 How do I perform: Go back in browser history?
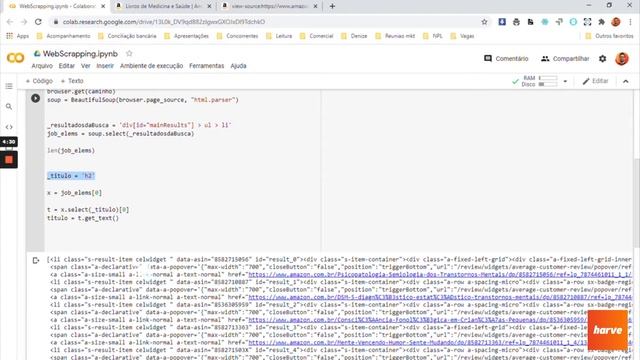tap(10, 22)
